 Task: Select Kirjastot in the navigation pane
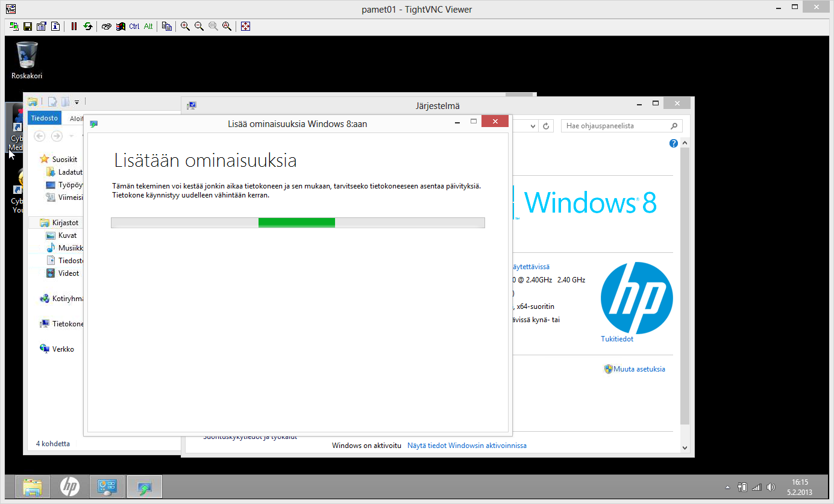65,223
